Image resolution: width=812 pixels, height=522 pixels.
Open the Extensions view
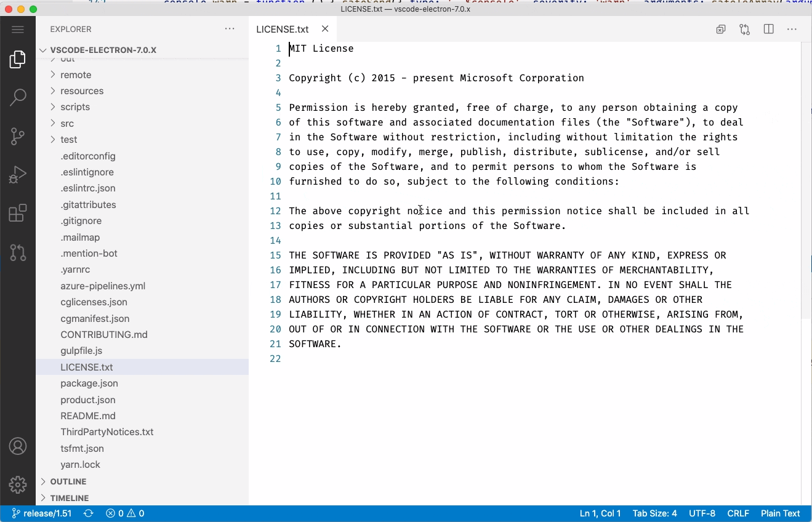[x=18, y=213]
